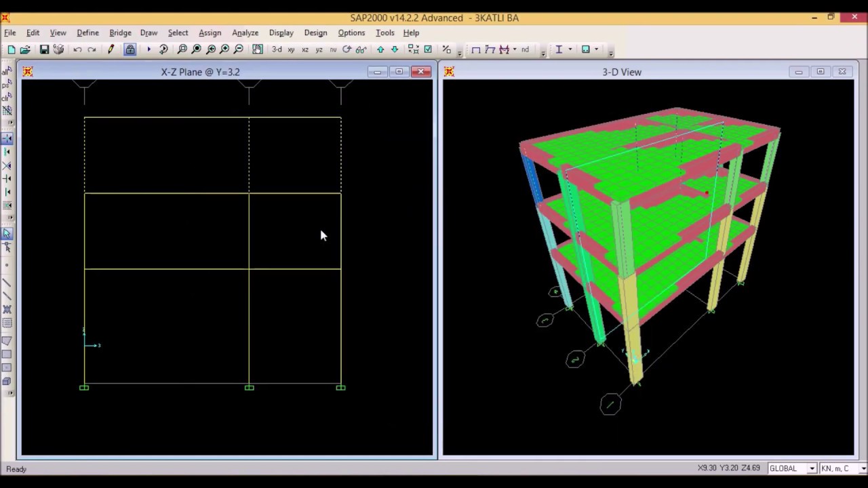Open the Show Forces/Stresses dropdown arrow
Screen dimensions: 868x488
point(515,49)
